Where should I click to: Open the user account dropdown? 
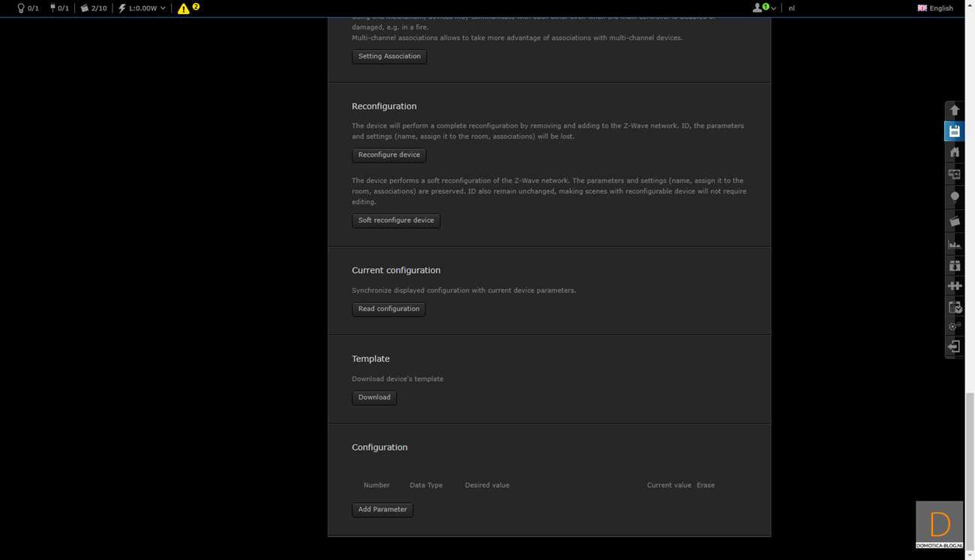pyautogui.click(x=763, y=8)
